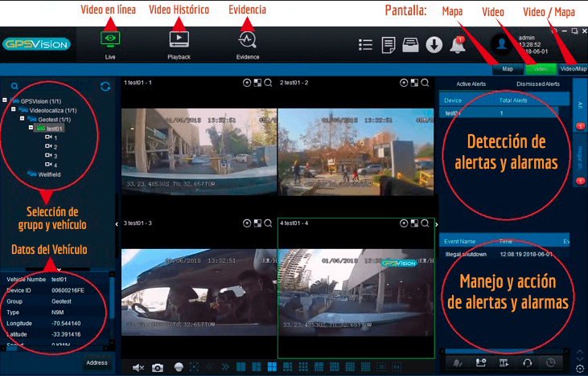Toggle recording on test01 - 1 panel

(247, 83)
